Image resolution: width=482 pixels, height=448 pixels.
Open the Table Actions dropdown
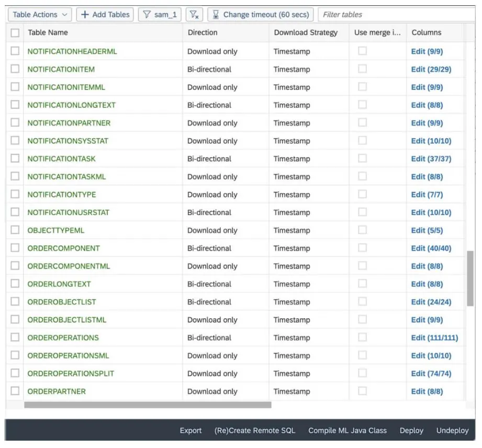click(40, 15)
